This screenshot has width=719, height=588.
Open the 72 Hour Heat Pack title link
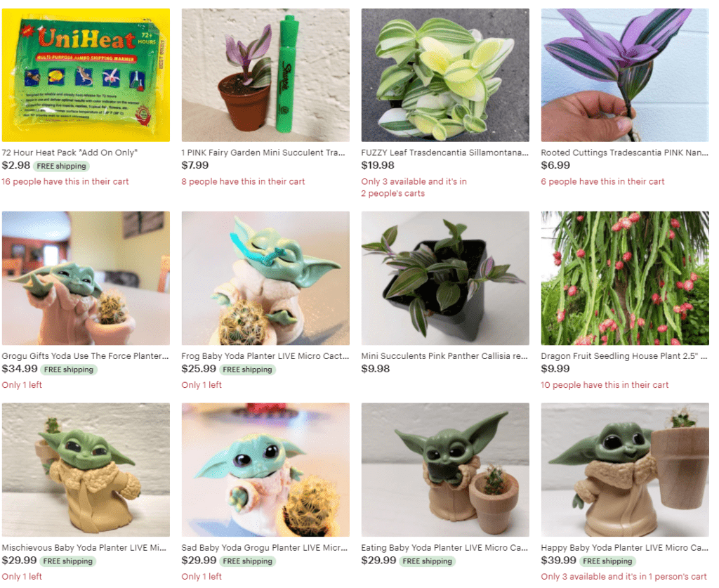70,152
